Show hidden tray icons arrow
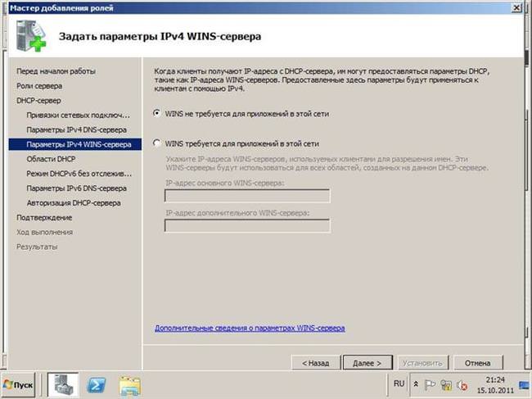 [416, 384]
